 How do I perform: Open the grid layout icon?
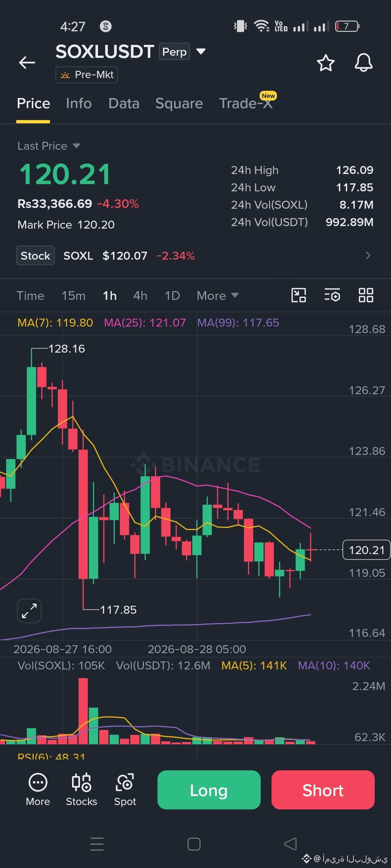(x=366, y=295)
